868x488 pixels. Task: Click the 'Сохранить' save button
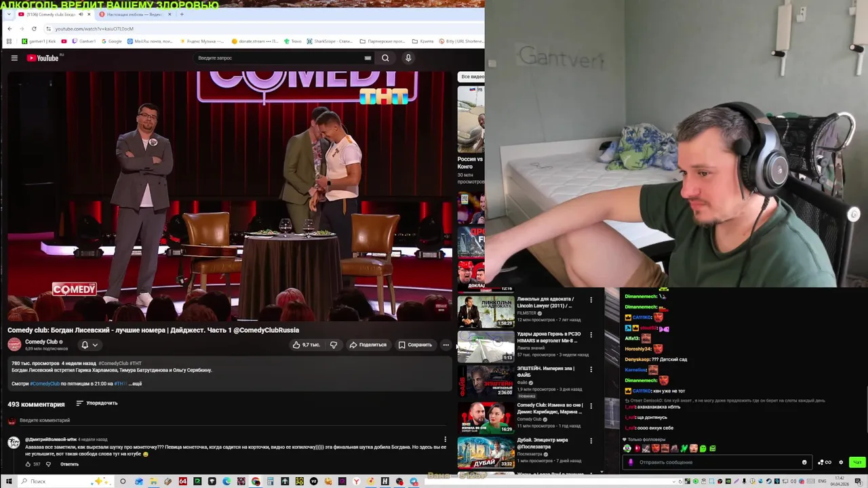(415, 344)
